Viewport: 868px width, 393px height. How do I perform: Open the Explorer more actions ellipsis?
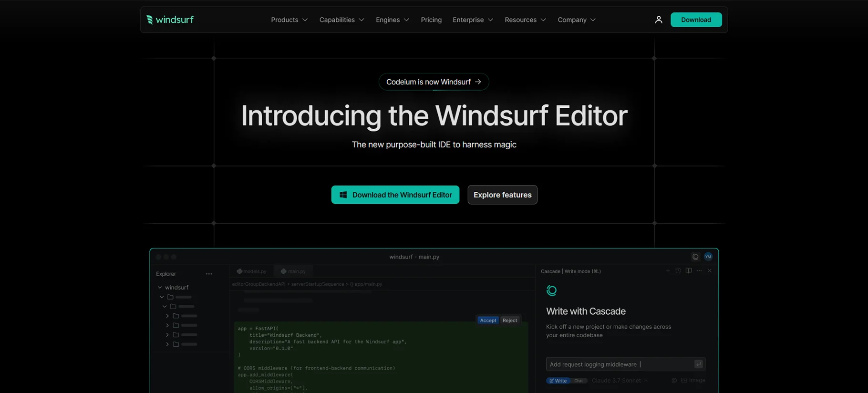[x=209, y=274]
